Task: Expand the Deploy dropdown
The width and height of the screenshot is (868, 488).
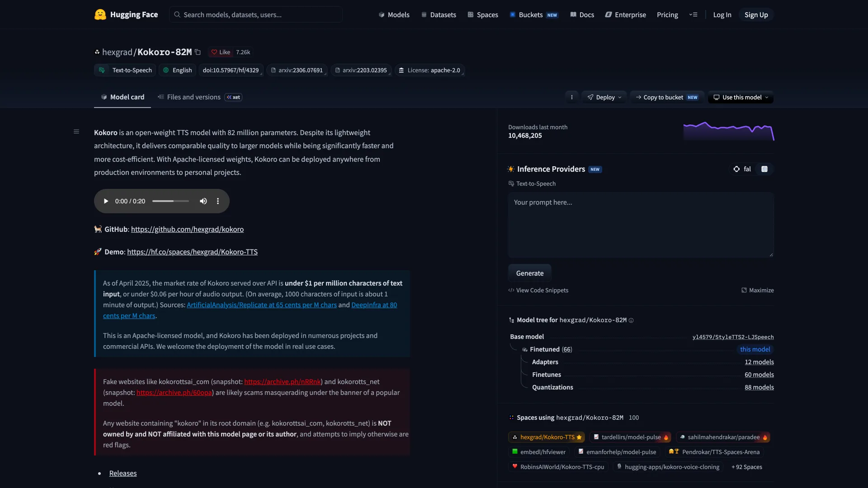Action: (604, 97)
